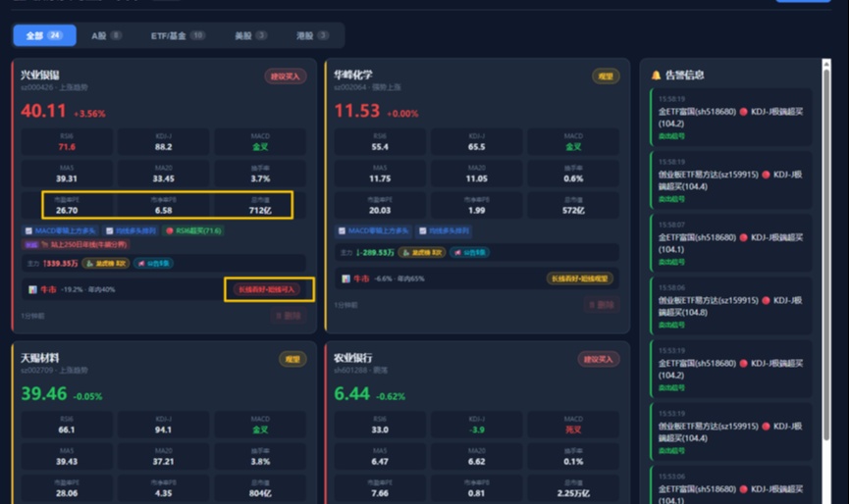Click the 农业银行 stock name
The image size is (849, 504).
[x=353, y=358]
